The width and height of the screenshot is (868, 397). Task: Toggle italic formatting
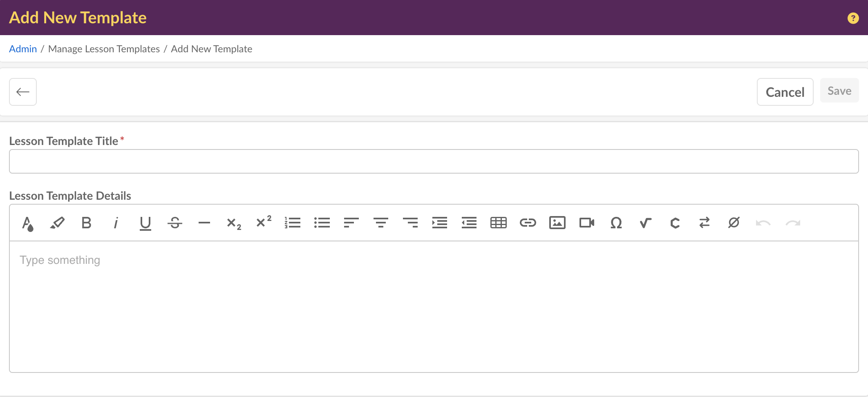coord(116,223)
